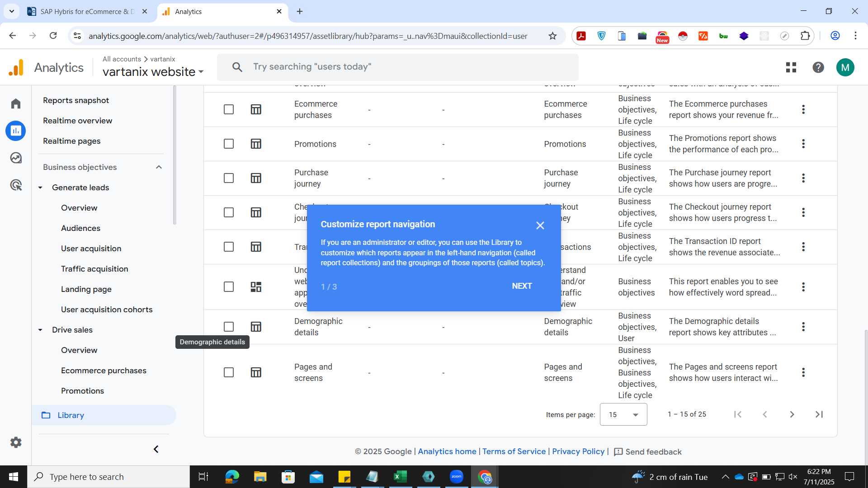Open the Terms of Service link

pos(514,451)
